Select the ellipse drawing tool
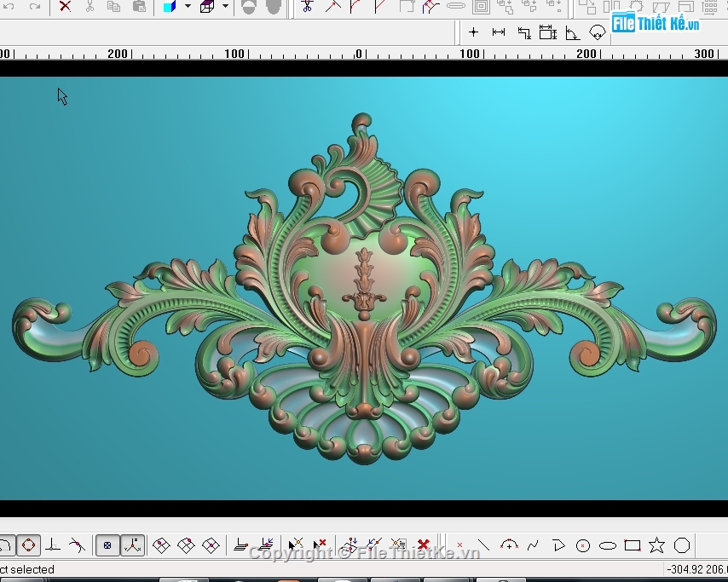Viewport: 728px width, 582px height. tap(608, 546)
